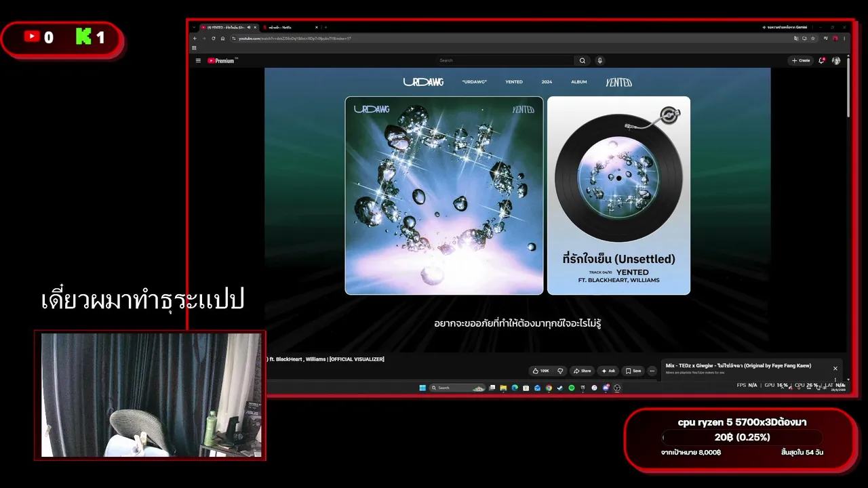The width and height of the screenshot is (868, 488).
Task: Open Google Chrome on the taskbar
Action: click(549, 388)
